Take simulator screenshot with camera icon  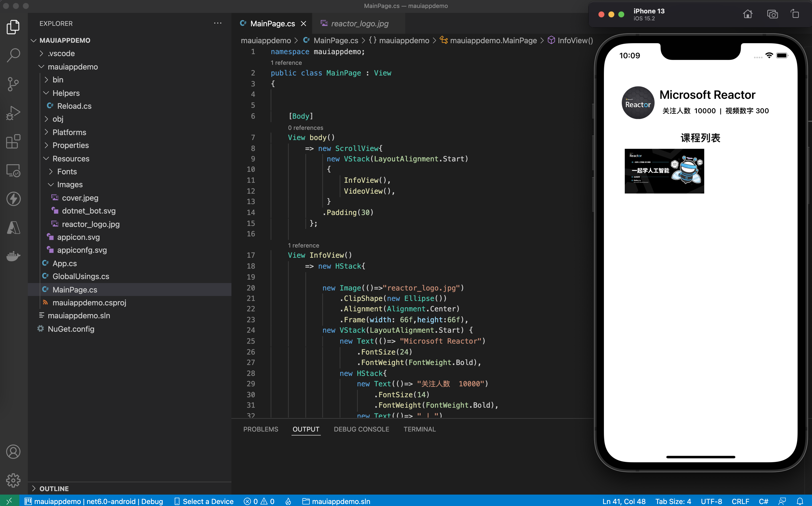click(772, 14)
